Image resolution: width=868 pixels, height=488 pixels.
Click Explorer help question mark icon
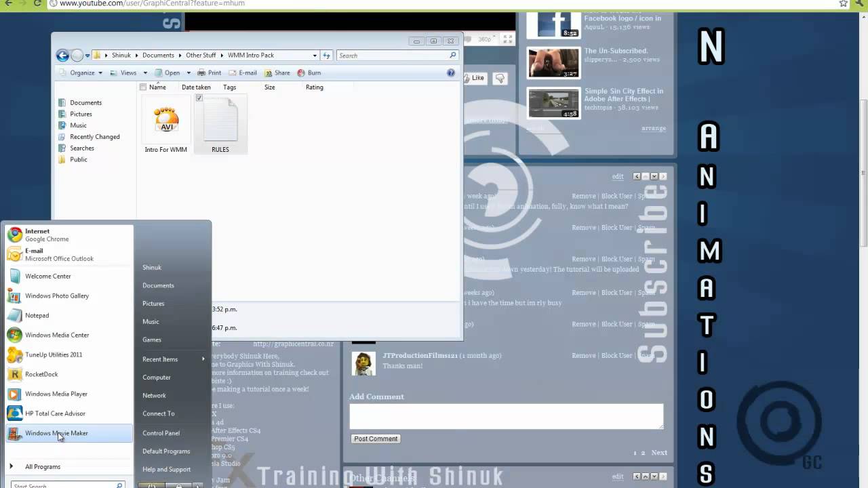click(451, 73)
